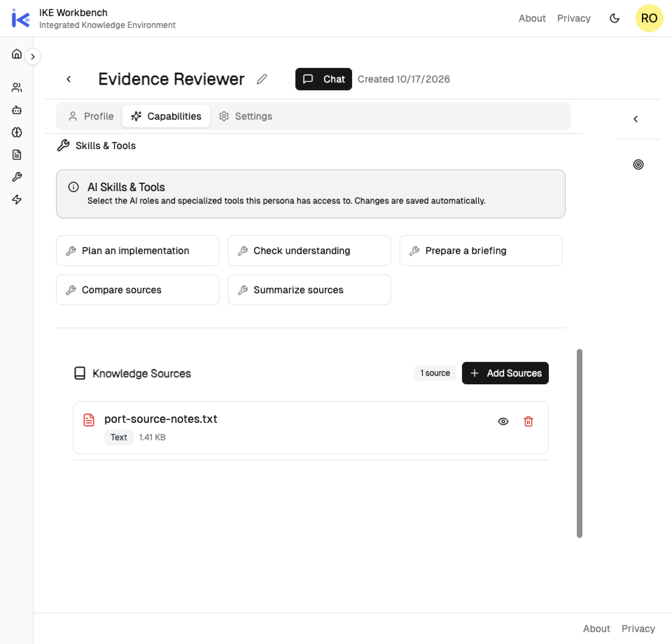Click the Knowledge Sources heading

pos(142,373)
